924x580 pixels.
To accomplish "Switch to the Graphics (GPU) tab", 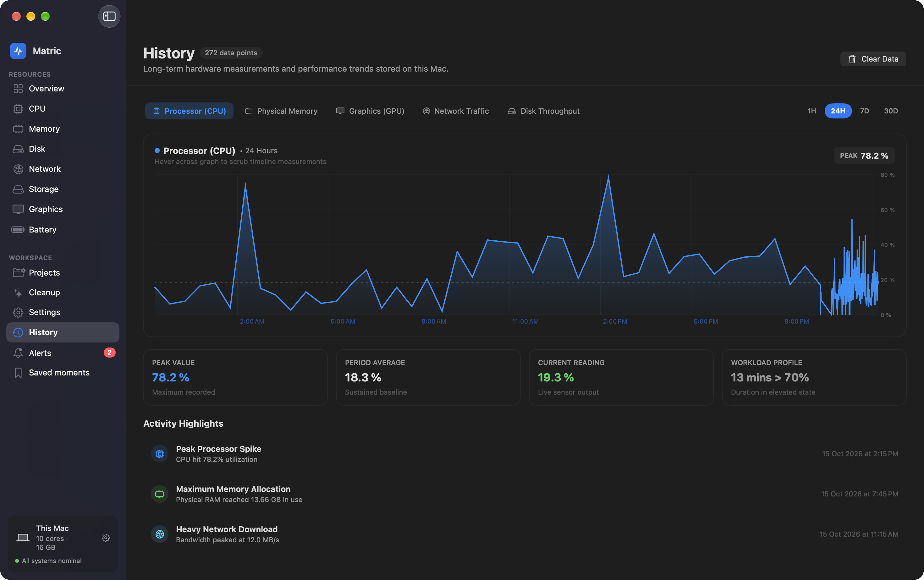I will [370, 111].
